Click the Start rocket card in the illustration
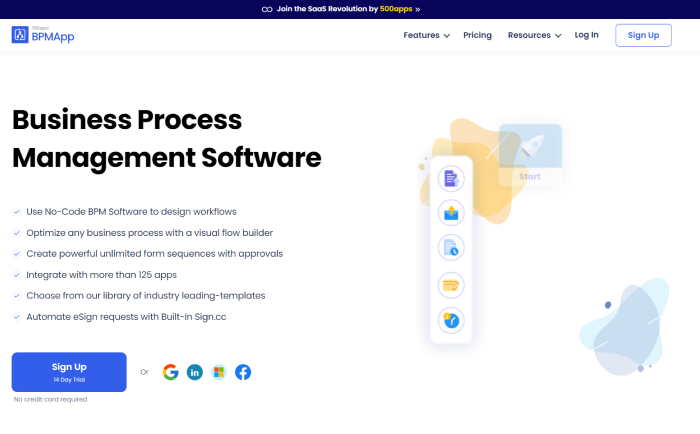The height and width of the screenshot is (434, 700). pos(530,154)
